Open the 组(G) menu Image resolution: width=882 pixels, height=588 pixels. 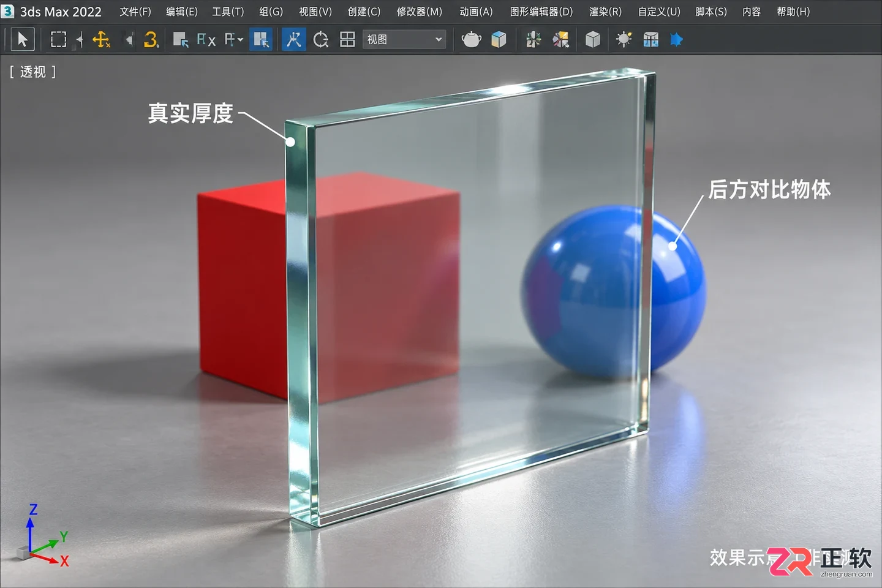pyautogui.click(x=271, y=12)
